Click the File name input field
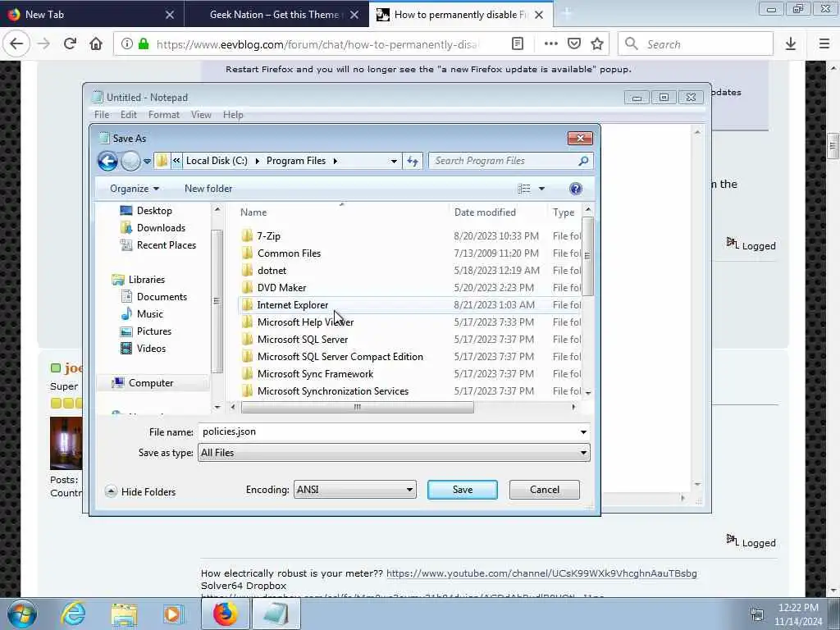Viewport: 840px width, 630px height. coord(388,431)
